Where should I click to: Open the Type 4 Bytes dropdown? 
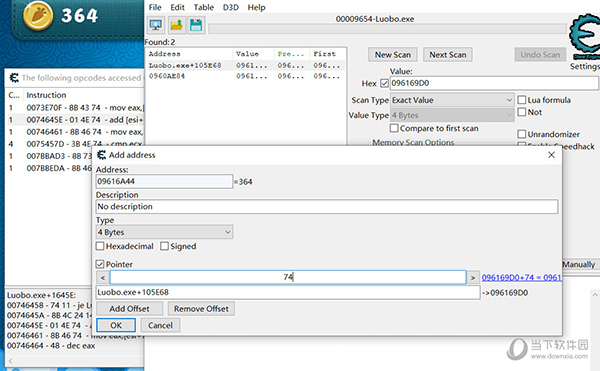pos(164,232)
